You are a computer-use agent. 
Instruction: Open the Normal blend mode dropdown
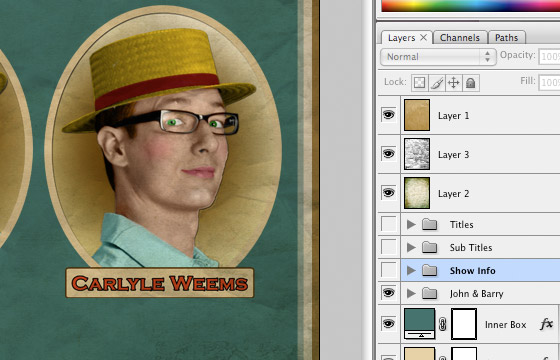pos(438,57)
